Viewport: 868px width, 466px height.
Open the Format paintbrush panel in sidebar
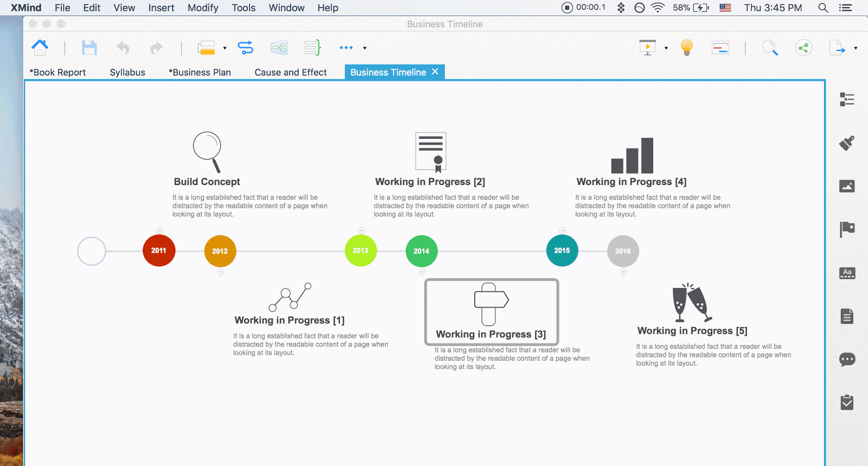(847, 143)
